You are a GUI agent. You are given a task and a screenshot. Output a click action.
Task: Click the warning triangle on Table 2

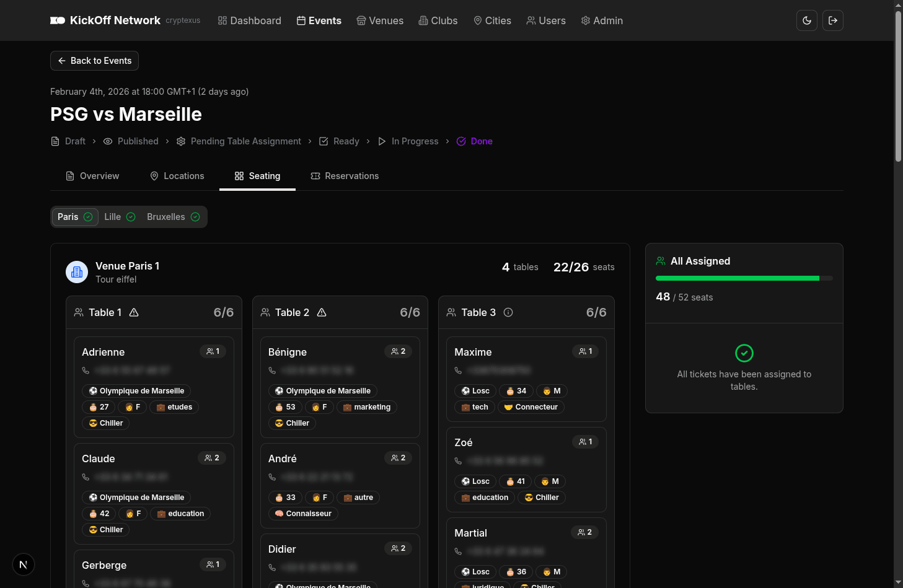pos(322,312)
